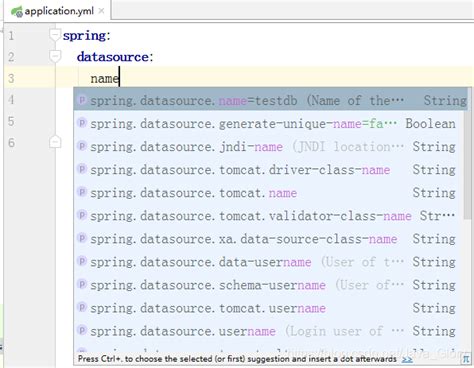Click the property icon beside schema-username
Screen dimensions: 474x368
(x=82, y=284)
